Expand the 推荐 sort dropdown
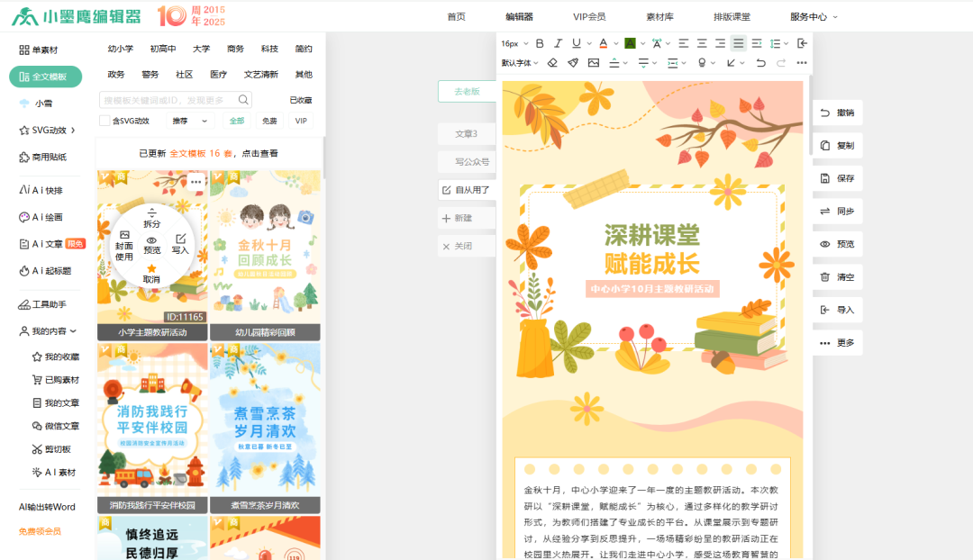 [x=190, y=121]
